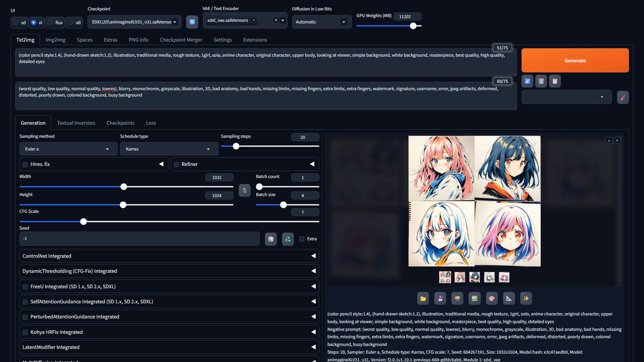The image size is (644, 362).
Task: Click the pencil edit styles icon
Action: click(623, 97)
